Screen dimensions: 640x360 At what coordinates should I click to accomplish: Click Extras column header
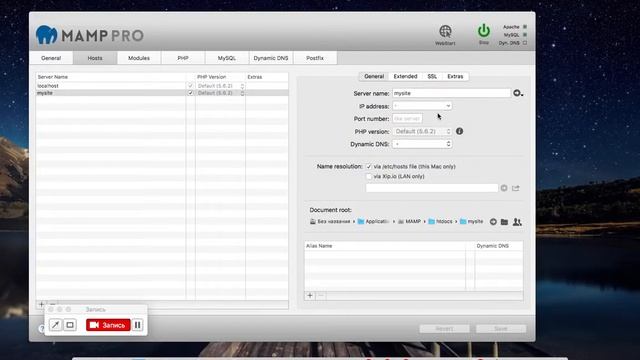point(267,77)
